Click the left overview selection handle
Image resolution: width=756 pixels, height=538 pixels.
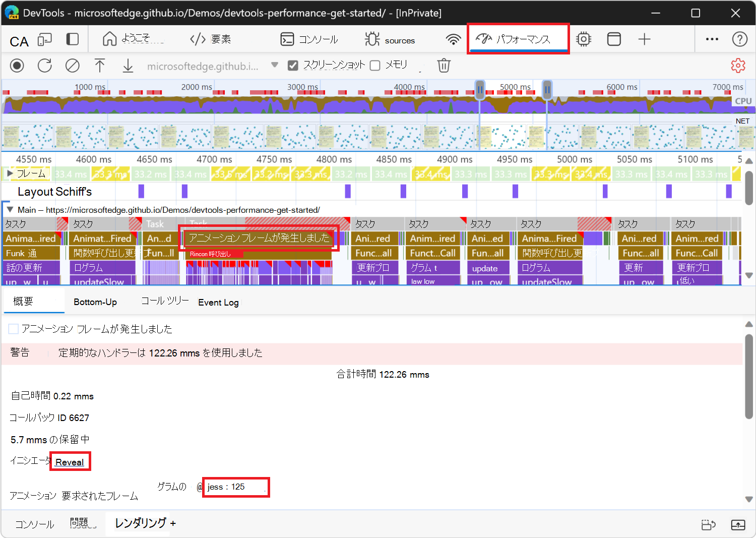tap(480, 90)
